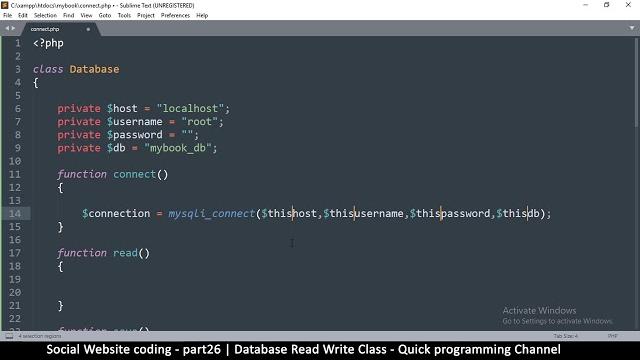Click the mysqli_connect call on line 14
640x360 pixels.
click(212, 213)
